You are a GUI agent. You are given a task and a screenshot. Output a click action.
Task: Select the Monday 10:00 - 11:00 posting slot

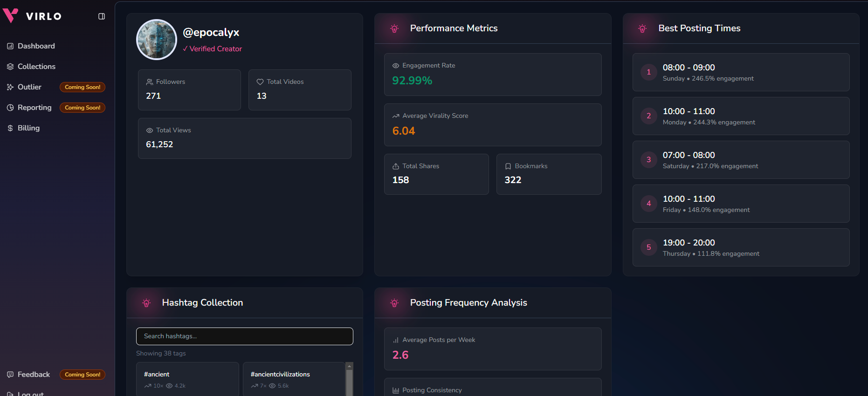741,116
